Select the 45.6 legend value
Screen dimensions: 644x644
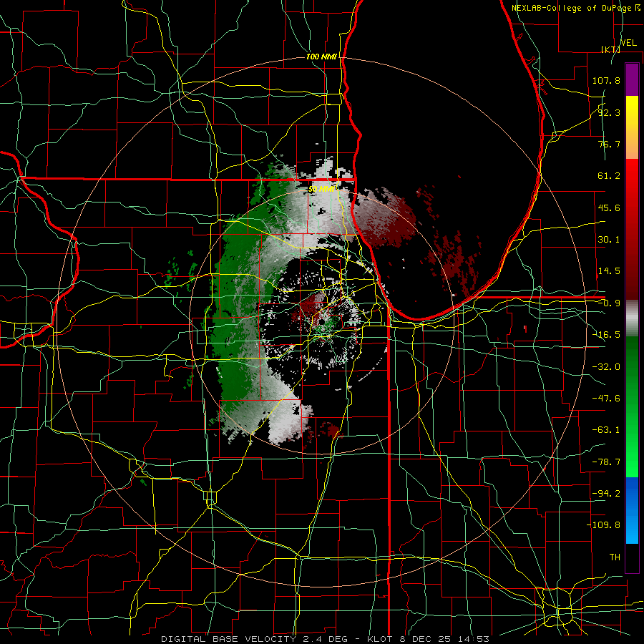[609, 208]
